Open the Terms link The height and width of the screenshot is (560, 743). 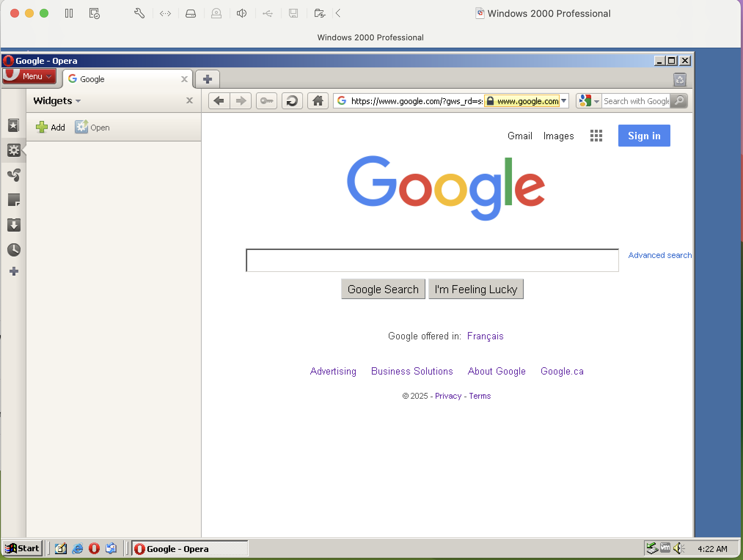point(480,396)
